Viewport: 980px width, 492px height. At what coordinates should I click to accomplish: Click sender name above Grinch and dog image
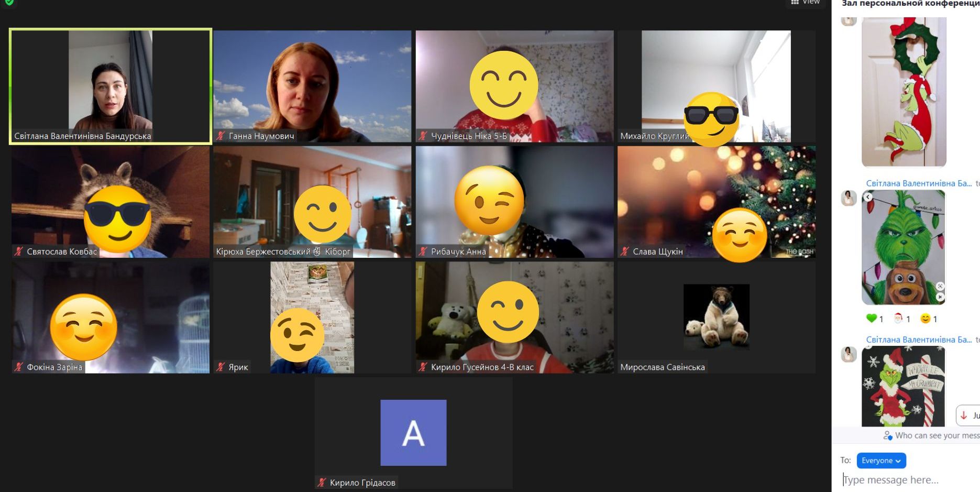click(x=919, y=183)
